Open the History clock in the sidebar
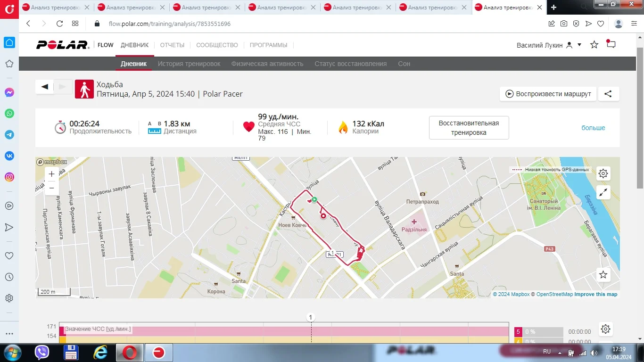This screenshot has width=644, height=362. pyautogui.click(x=9, y=277)
